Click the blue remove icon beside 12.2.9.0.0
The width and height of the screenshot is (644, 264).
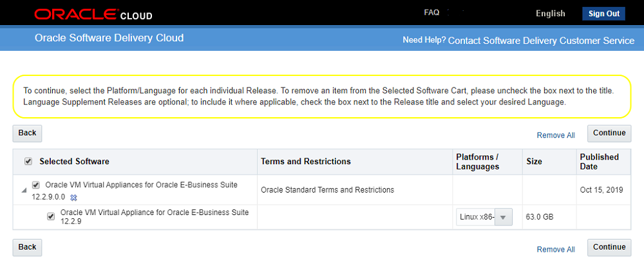73,197
